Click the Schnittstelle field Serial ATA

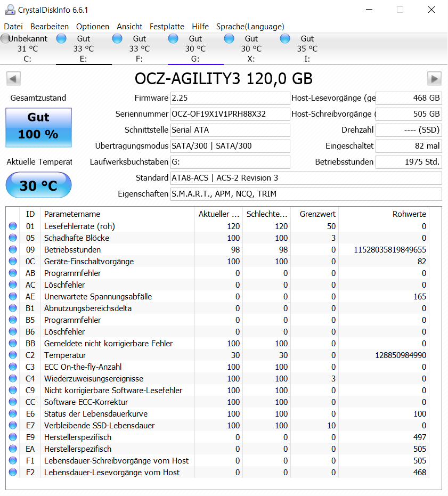[x=230, y=130]
